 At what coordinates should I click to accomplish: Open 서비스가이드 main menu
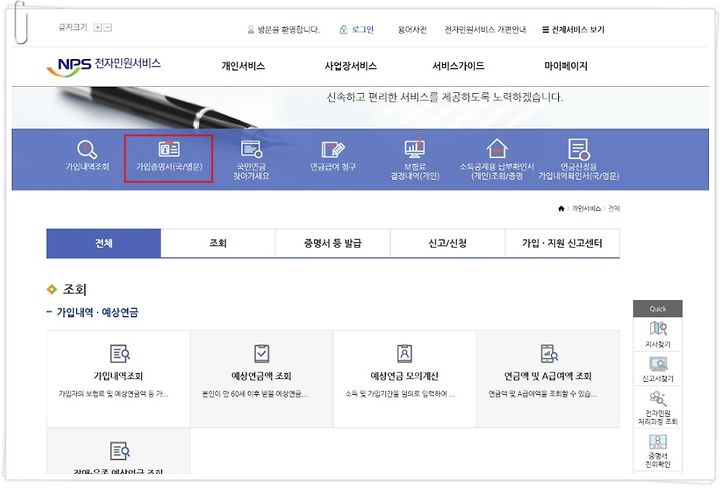(x=458, y=66)
